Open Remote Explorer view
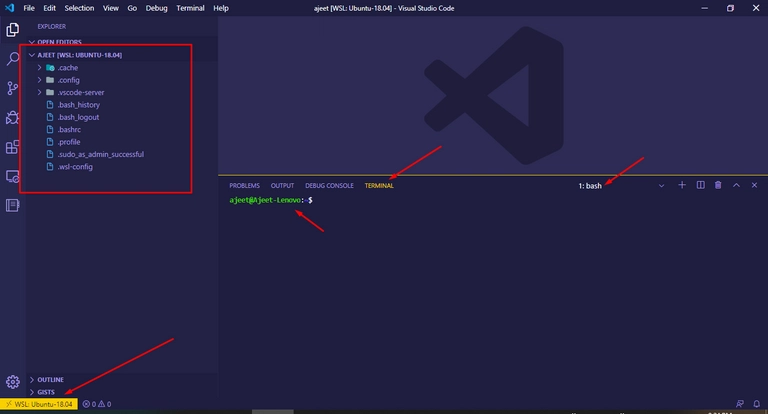This screenshot has width=768, height=414. tap(12, 176)
